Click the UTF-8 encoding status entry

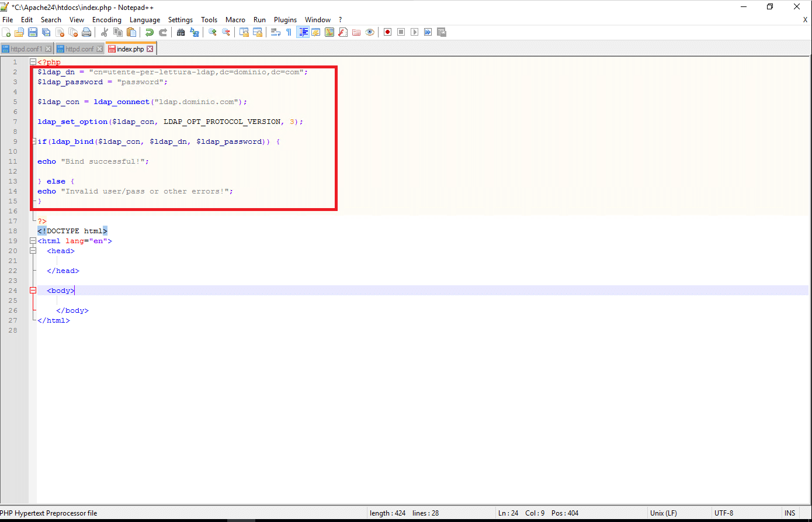pos(724,513)
